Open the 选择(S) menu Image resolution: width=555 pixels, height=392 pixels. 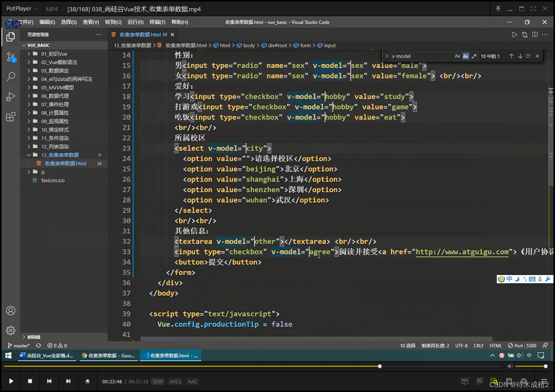coord(69,22)
